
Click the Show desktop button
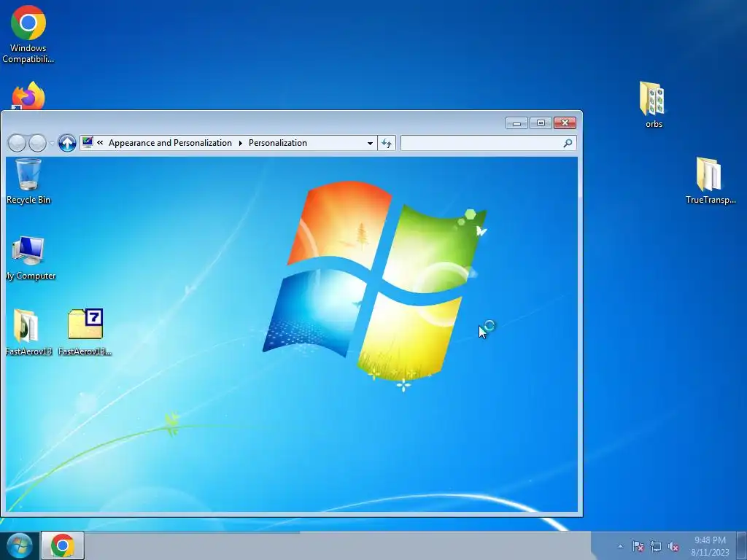[742, 545]
